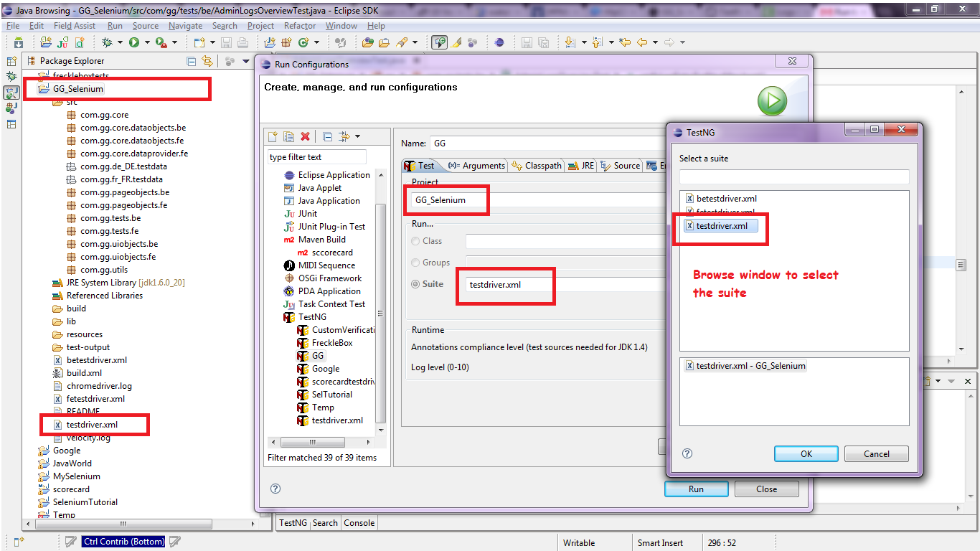Click the New Java Project icon in toolbar
The width and height of the screenshot is (980, 551).
tap(270, 43)
